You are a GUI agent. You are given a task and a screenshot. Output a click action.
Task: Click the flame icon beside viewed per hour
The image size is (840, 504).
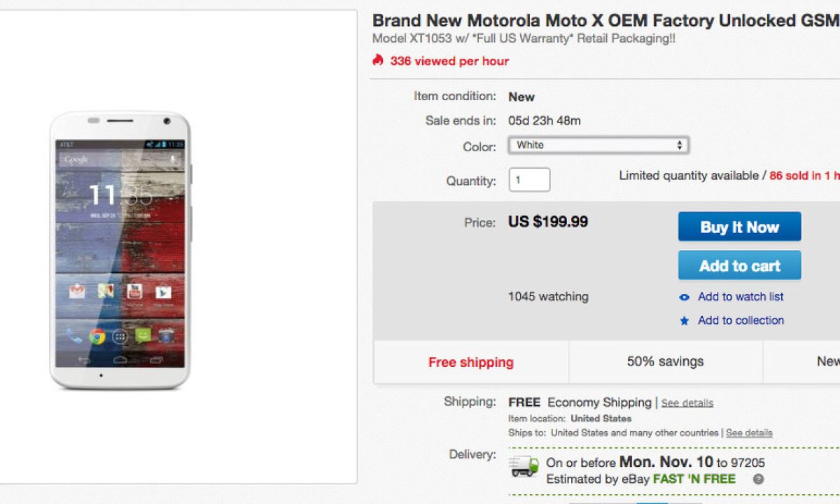(x=378, y=60)
